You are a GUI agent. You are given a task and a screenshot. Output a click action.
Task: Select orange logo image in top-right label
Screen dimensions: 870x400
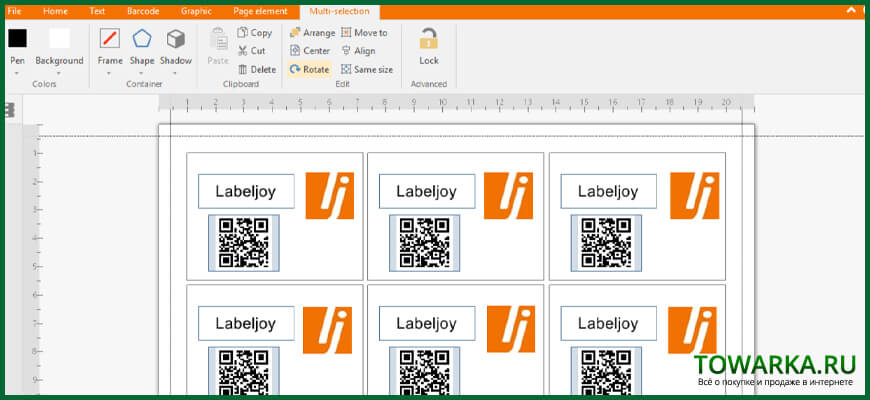coord(695,195)
